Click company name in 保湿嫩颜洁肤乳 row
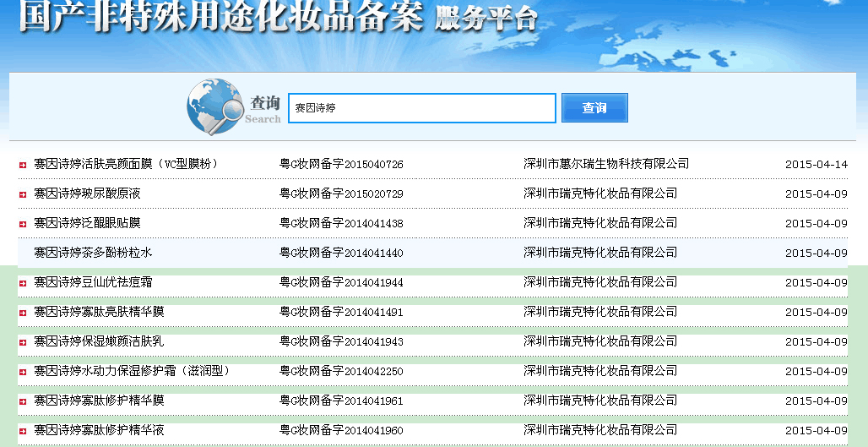 pos(600,341)
